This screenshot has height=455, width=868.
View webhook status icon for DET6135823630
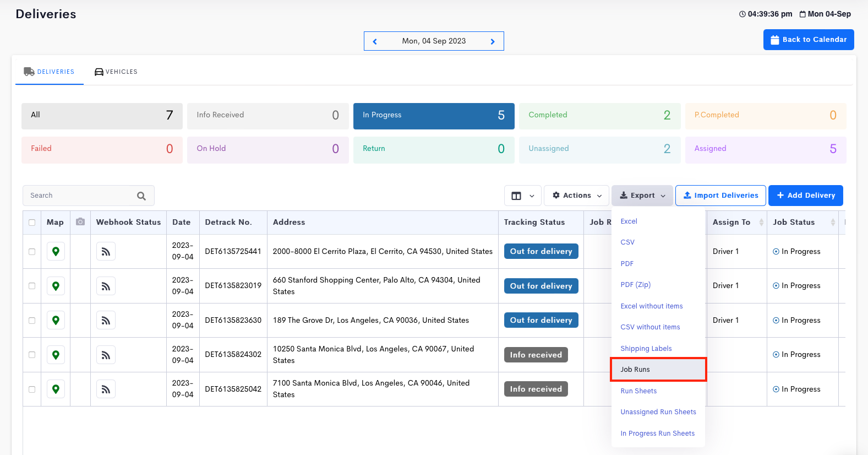coord(106,320)
